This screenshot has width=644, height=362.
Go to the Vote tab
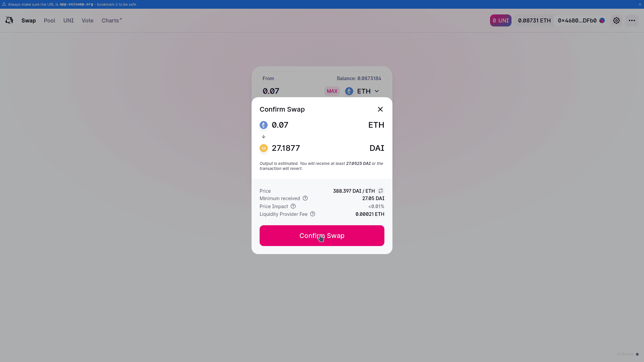[88, 20]
